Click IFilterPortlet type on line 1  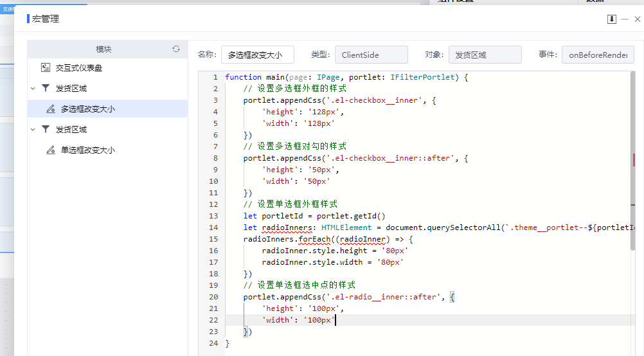pos(422,77)
